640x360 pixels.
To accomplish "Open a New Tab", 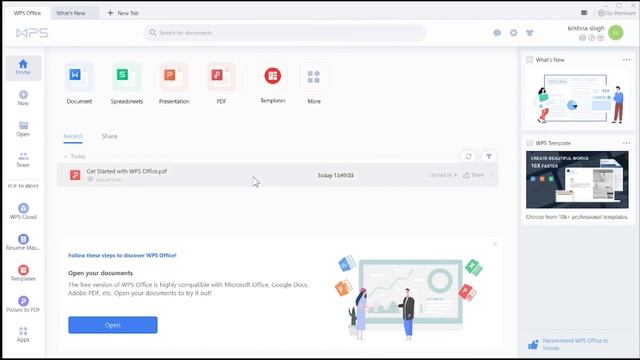I will tap(123, 13).
